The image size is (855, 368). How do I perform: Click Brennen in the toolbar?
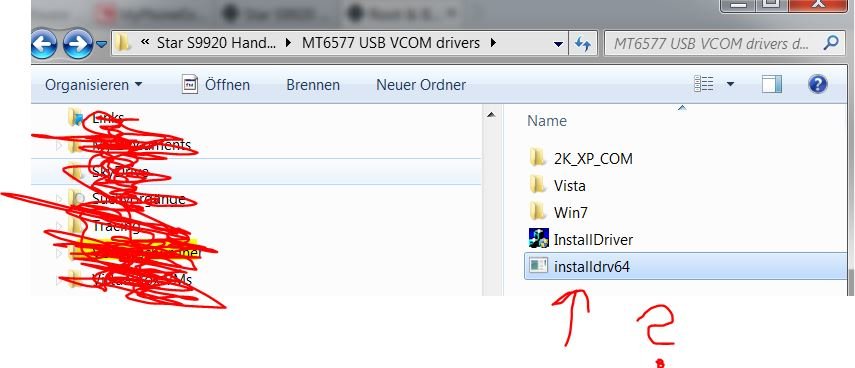tap(313, 85)
